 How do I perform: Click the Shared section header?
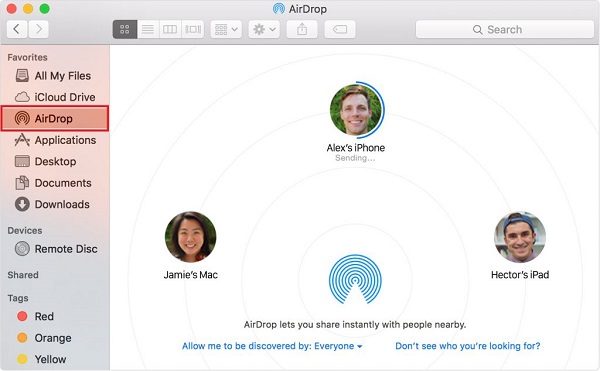(x=23, y=275)
